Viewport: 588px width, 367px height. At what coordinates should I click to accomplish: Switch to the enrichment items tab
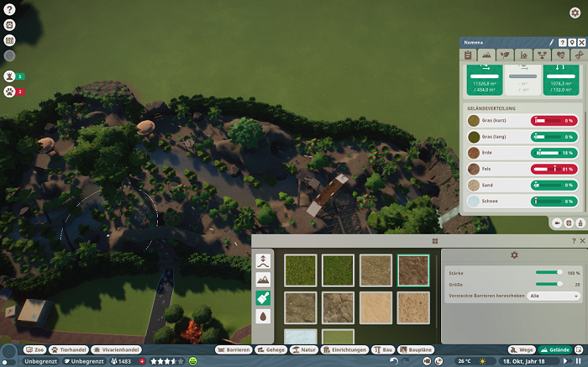[x=523, y=55]
